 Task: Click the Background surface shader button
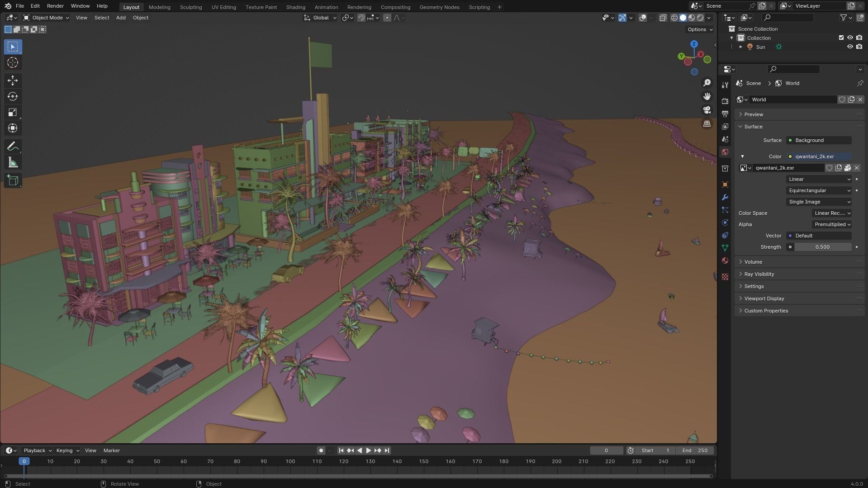[x=819, y=140]
